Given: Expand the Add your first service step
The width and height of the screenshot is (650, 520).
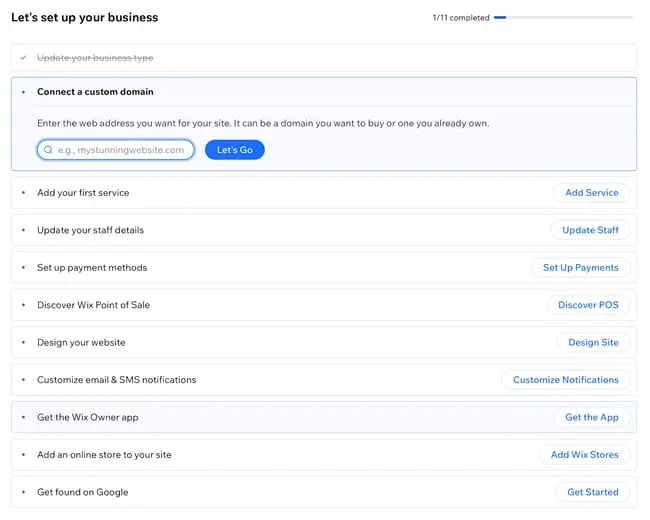Looking at the screenshot, I should tap(83, 192).
